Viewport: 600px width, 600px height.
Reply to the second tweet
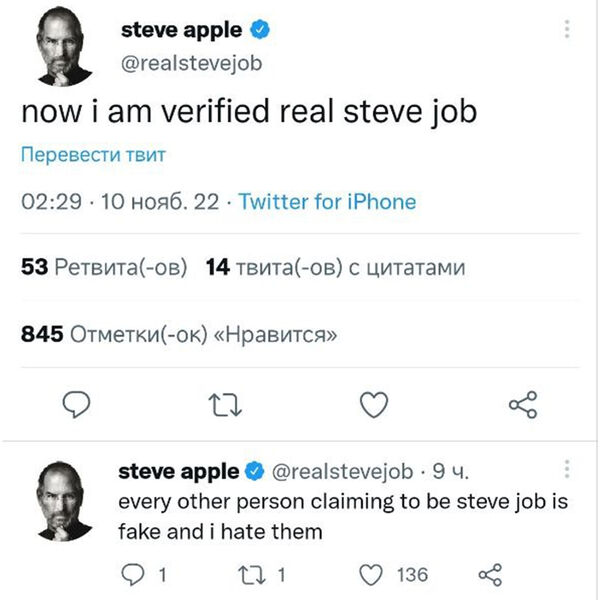pos(133,574)
